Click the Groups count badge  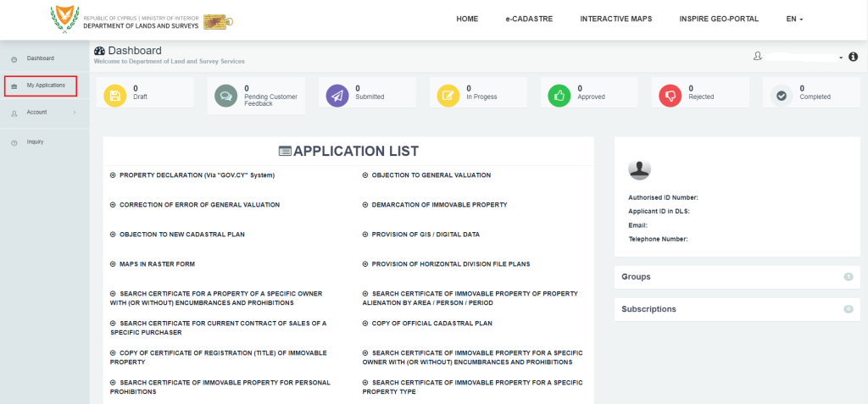(849, 277)
